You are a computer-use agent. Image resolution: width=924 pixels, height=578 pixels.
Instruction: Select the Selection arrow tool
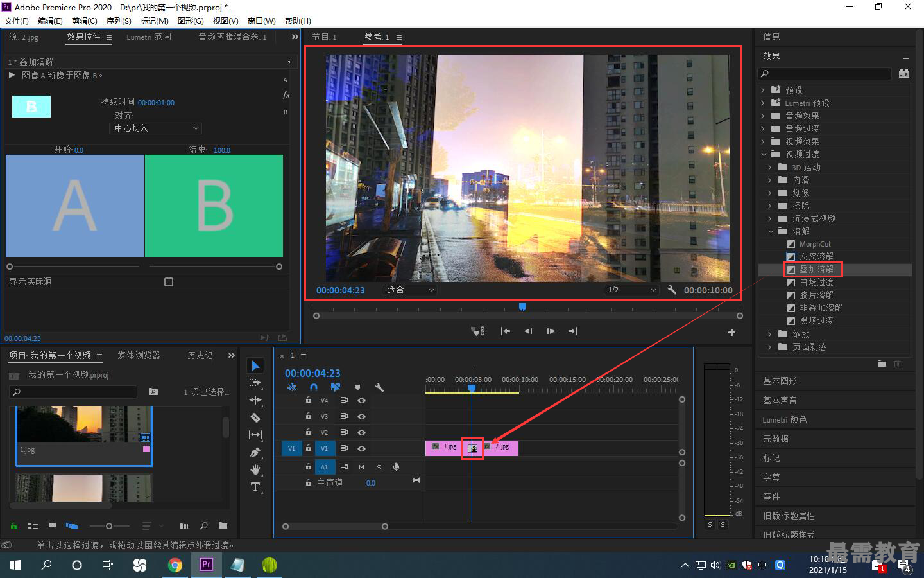point(255,365)
